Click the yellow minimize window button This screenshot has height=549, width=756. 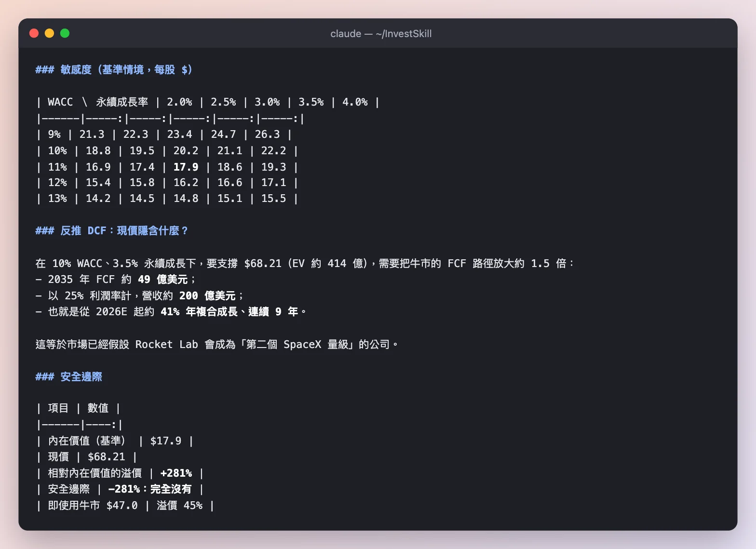[49, 33]
